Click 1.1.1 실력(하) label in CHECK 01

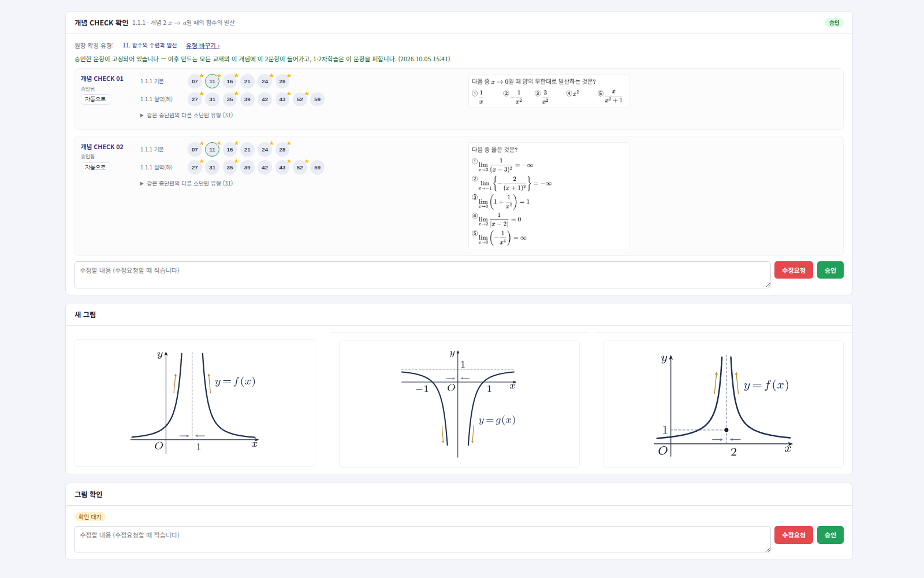(157, 99)
